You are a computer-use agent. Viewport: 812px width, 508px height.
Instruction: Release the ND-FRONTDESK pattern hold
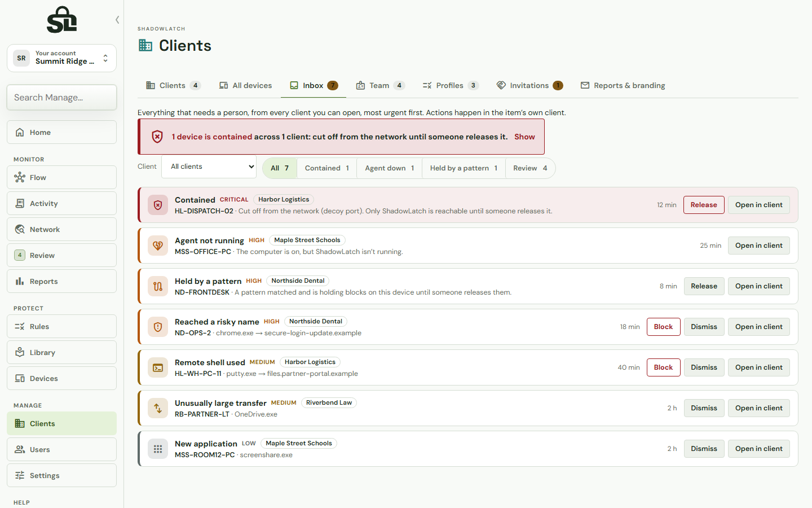pos(704,286)
